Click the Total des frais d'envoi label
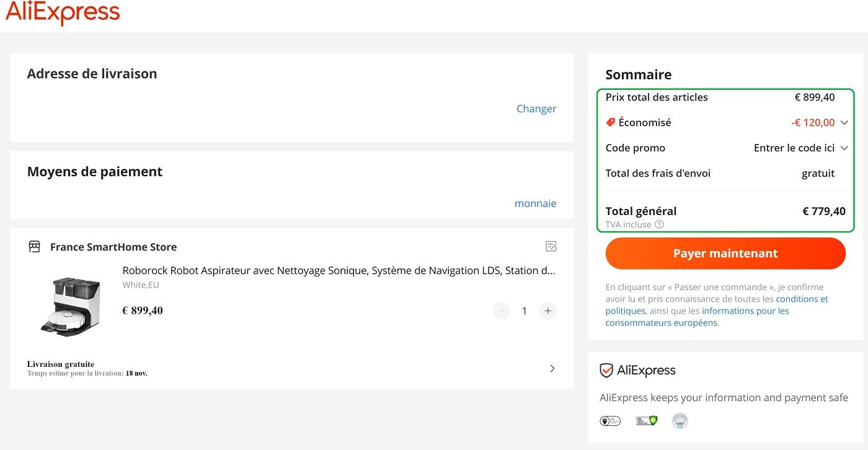This screenshot has width=868, height=450. click(658, 174)
